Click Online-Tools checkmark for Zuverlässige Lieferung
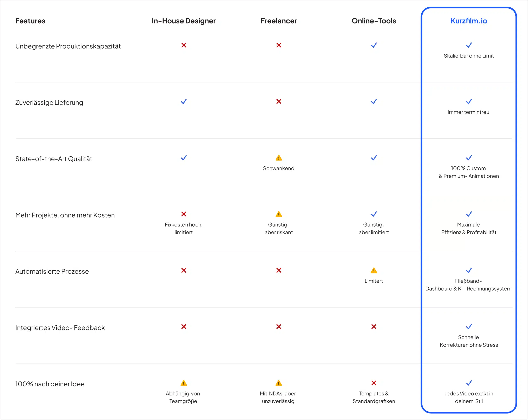 click(x=374, y=101)
